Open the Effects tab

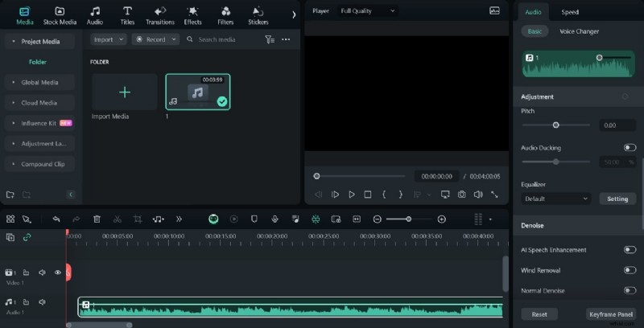click(x=192, y=15)
